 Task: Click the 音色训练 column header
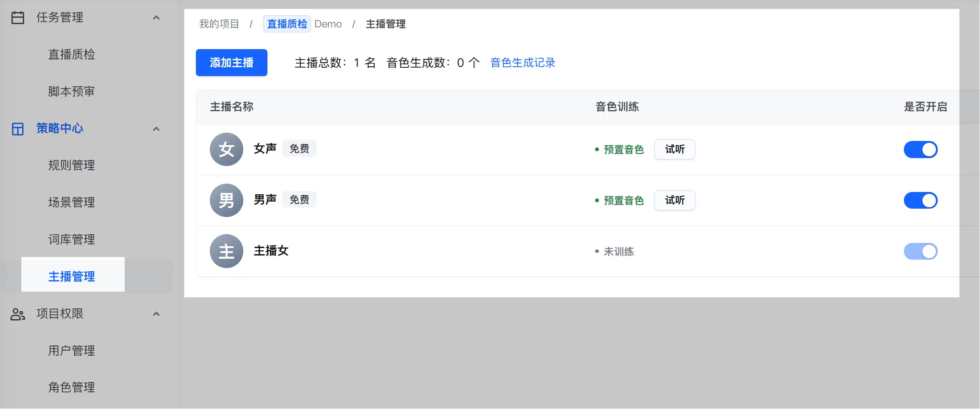[617, 107]
